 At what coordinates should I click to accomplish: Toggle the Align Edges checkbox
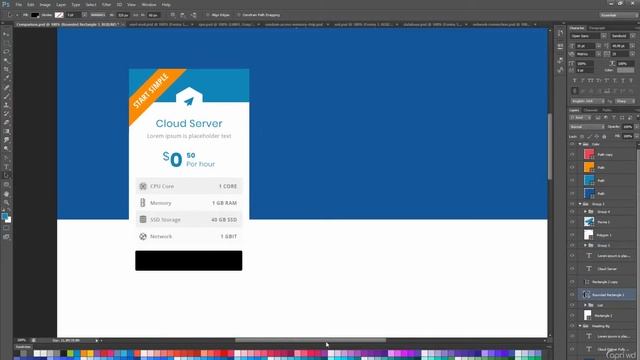tap(207, 15)
